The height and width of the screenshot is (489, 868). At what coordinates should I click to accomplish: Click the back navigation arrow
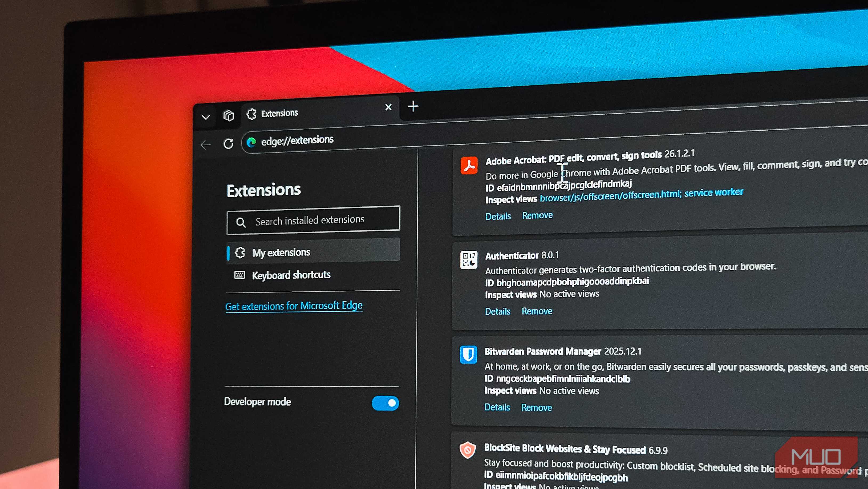coord(206,145)
